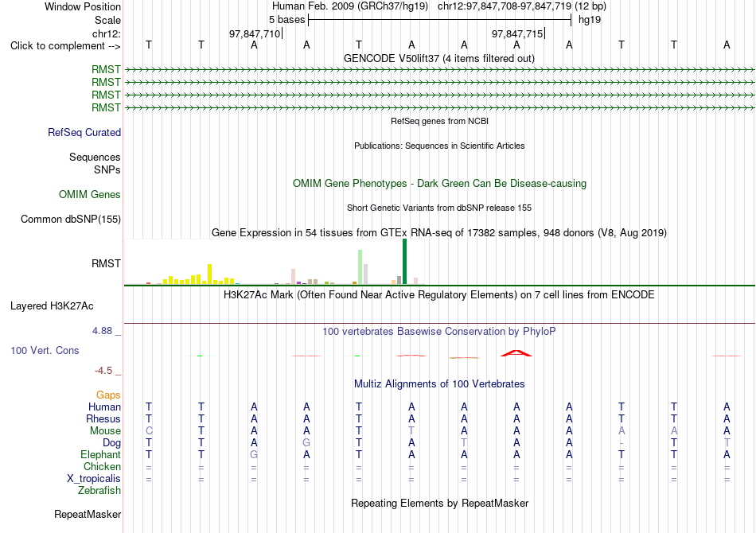Click the red PhyloP conservation peak
Image resolution: width=756 pixels, height=533 pixels.
click(516, 353)
